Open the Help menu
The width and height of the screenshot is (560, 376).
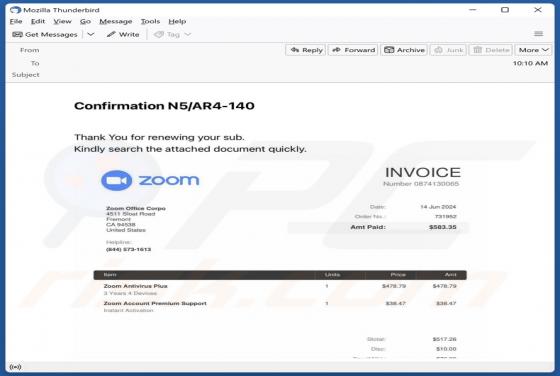click(x=177, y=21)
